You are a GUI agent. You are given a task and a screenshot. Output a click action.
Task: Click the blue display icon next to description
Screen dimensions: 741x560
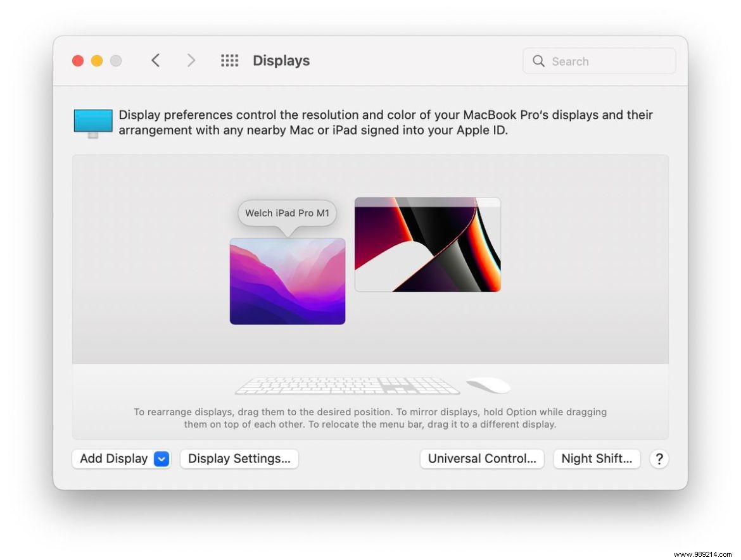click(x=92, y=121)
